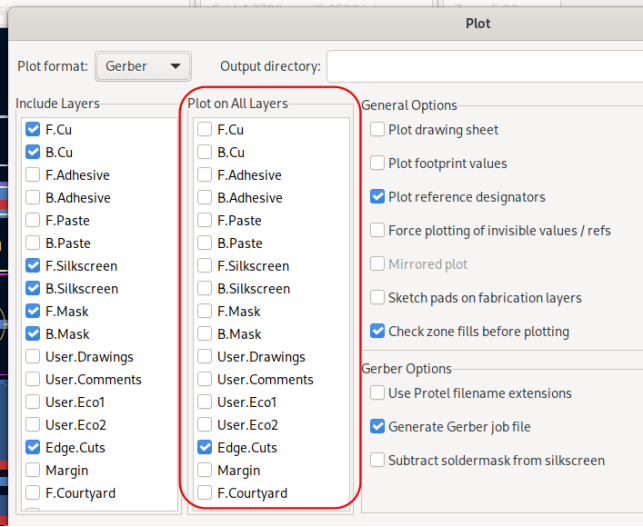Viewport: 643px width, 527px height.
Task: Check F.Cu in Plot on All Layers
Action: [205, 129]
